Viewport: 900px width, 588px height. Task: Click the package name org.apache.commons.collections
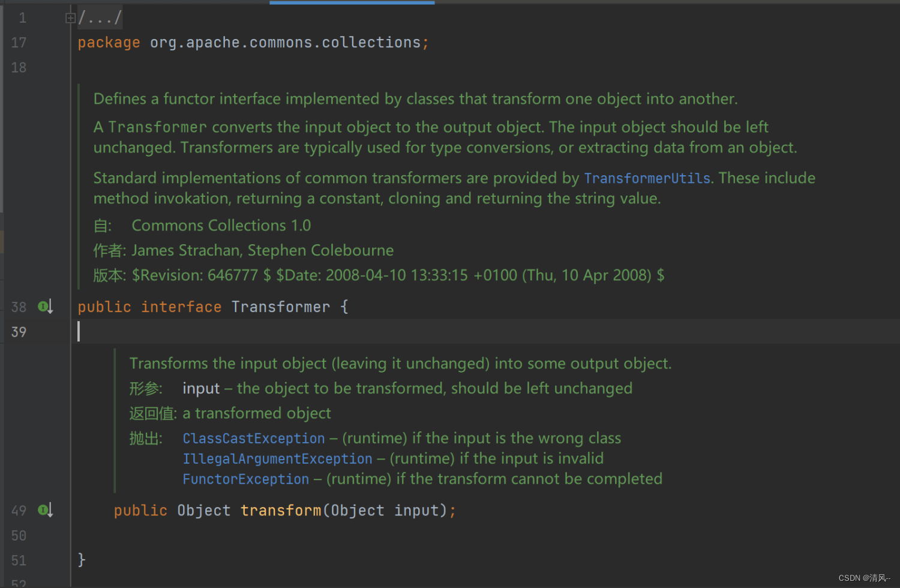(x=286, y=43)
